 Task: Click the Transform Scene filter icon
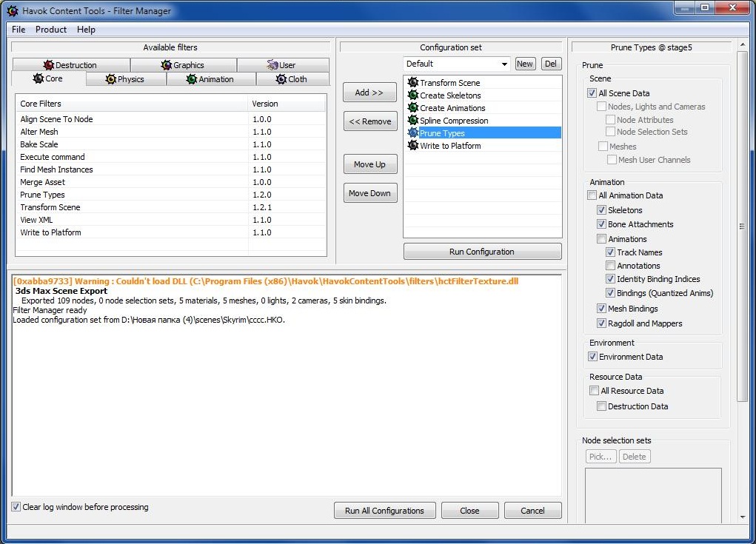click(412, 82)
